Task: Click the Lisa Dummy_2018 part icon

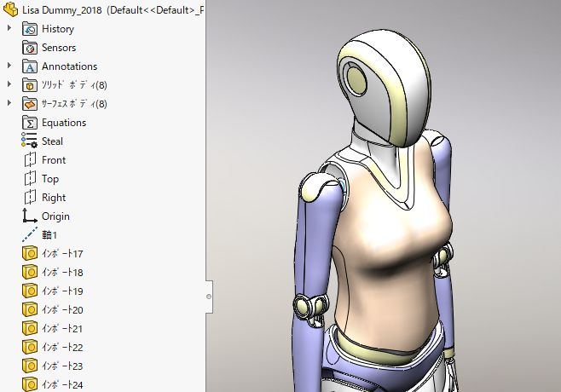Action: [x=10, y=9]
